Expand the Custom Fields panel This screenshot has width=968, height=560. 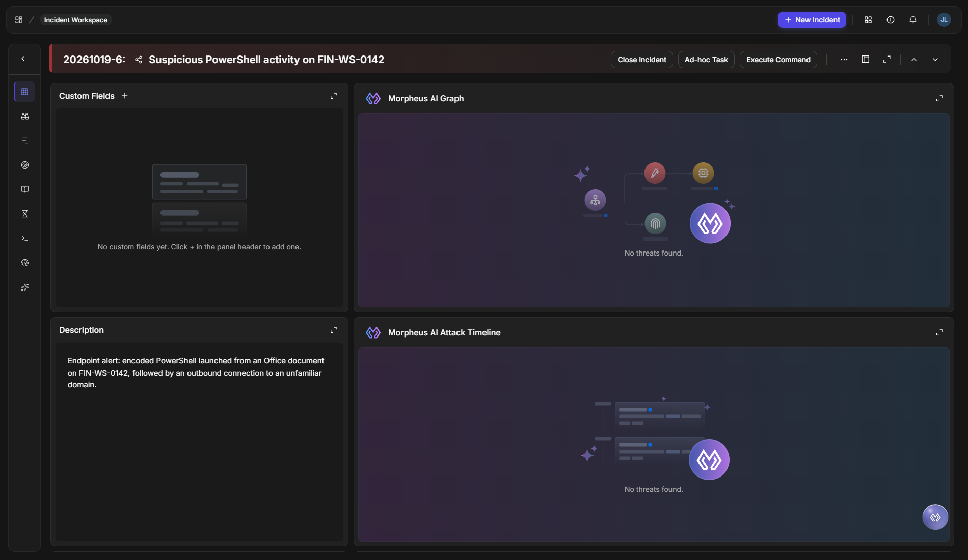(334, 96)
